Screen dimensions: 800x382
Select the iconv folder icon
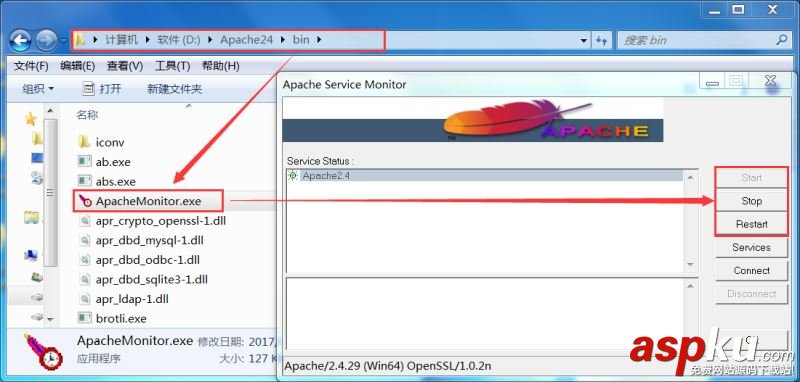pyautogui.click(x=84, y=142)
